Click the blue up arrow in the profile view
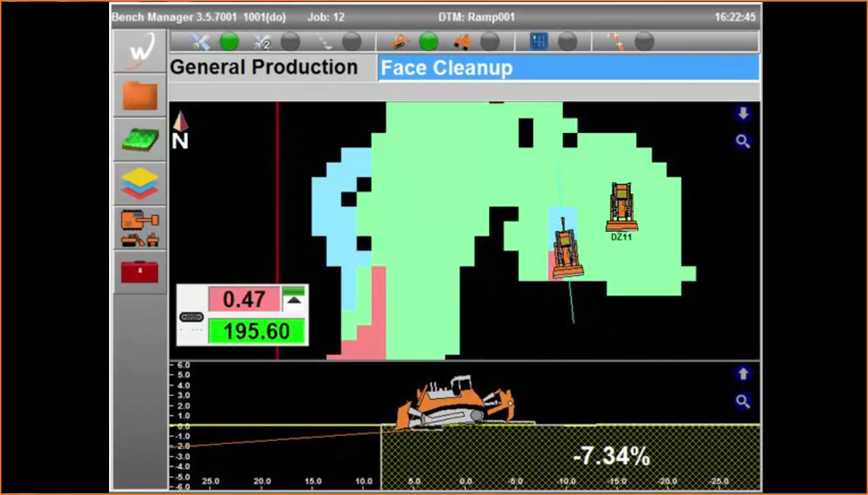The height and width of the screenshot is (495, 868). tap(743, 374)
